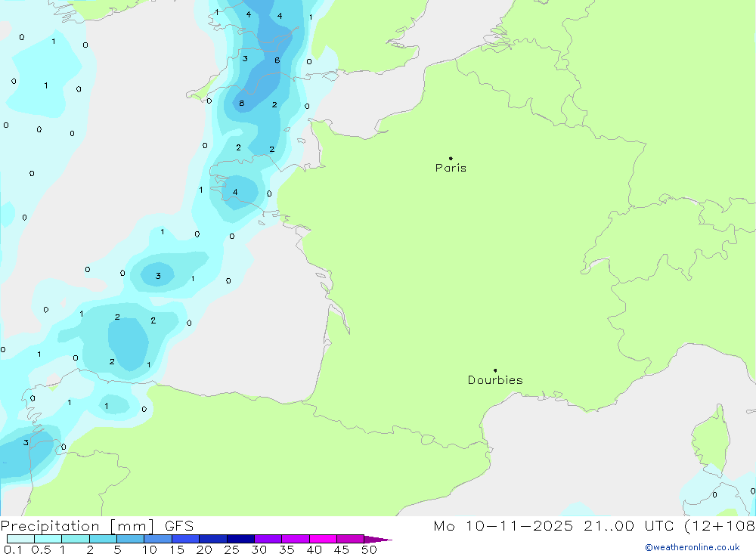Select the 35–40 mm legend color swatch
This screenshot has width=756, height=554.
click(x=296, y=539)
